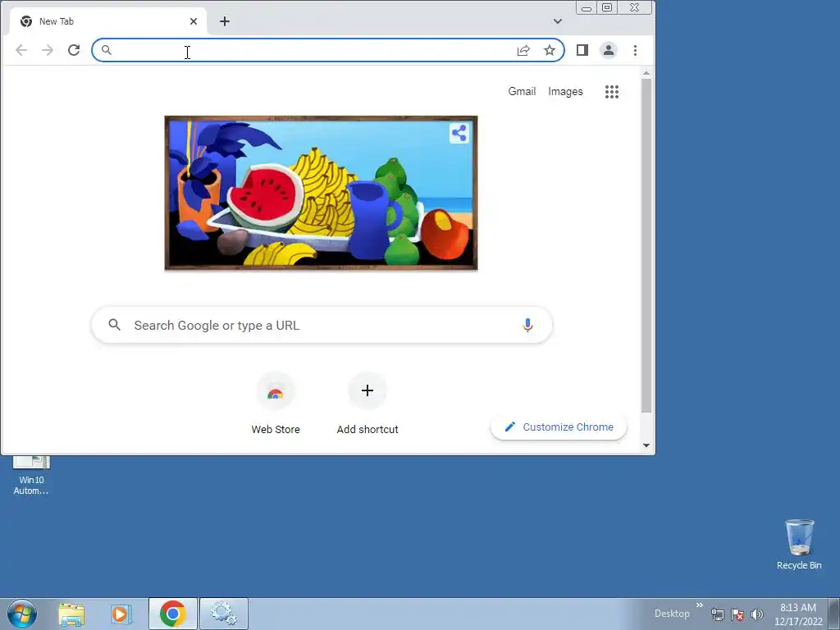Click the share page icon in address bar
The height and width of the screenshot is (630, 840).
(523, 50)
